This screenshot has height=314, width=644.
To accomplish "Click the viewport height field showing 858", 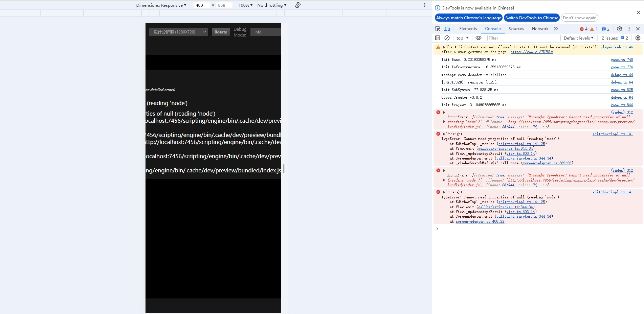I will coord(224,5).
